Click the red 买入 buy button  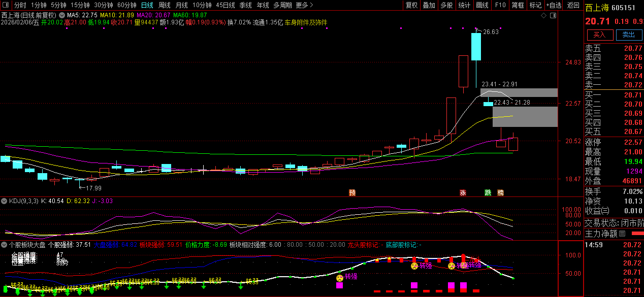pos(600,35)
